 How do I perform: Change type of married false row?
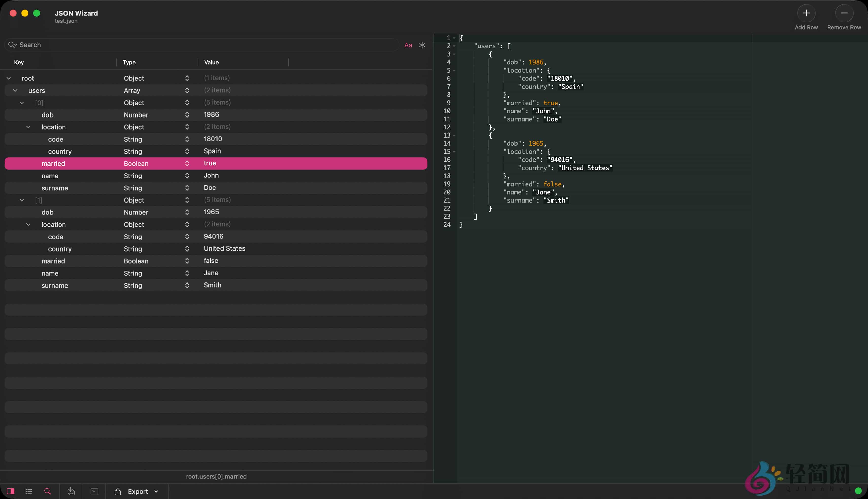pos(187,261)
